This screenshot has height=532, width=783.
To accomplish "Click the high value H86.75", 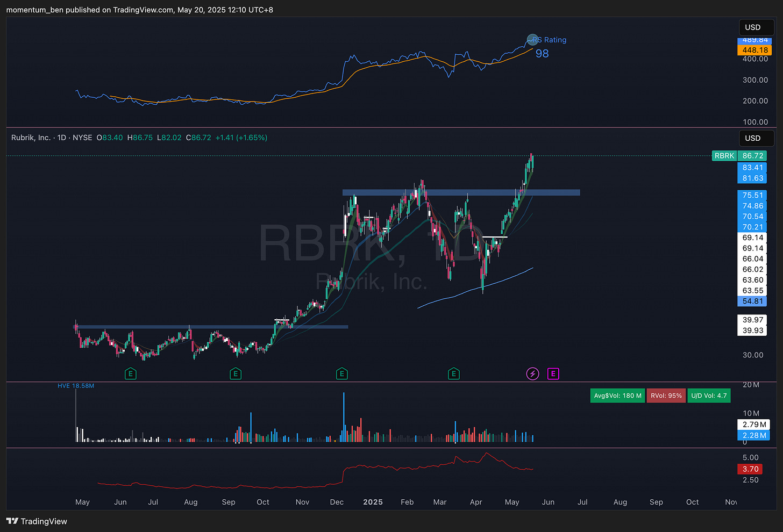I will tap(140, 138).
